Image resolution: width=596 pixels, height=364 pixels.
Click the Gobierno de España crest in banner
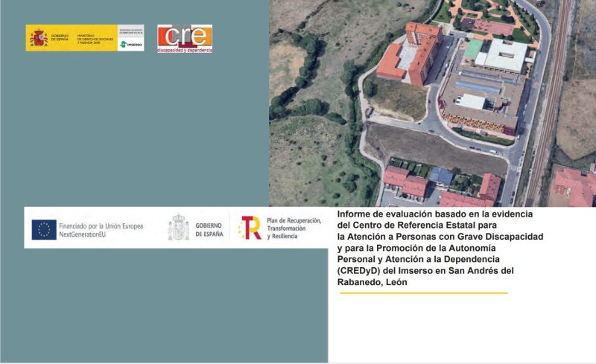click(178, 228)
